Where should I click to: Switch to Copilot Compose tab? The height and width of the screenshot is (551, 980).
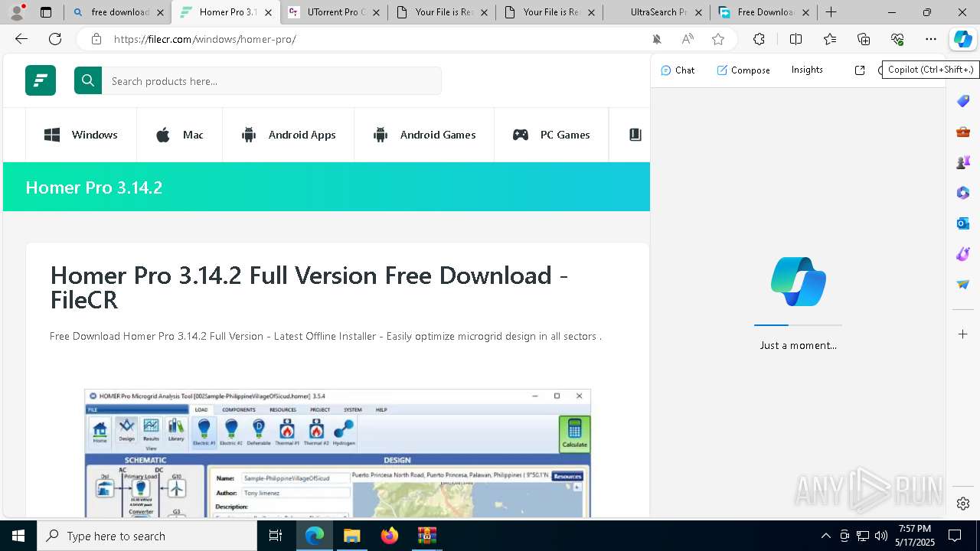tap(743, 70)
